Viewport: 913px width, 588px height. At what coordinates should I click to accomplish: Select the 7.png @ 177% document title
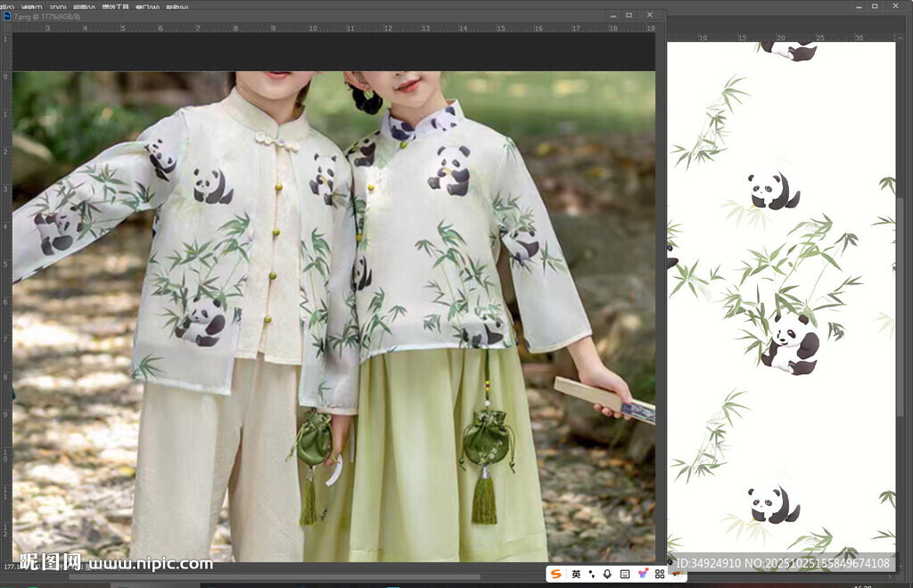click(46, 15)
